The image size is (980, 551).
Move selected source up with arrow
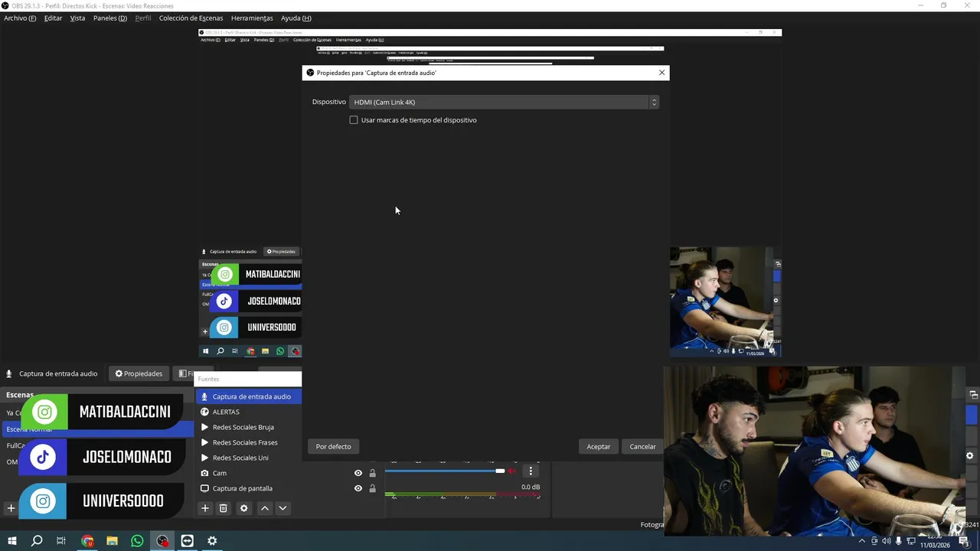pyautogui.click(x=265, y=508)
